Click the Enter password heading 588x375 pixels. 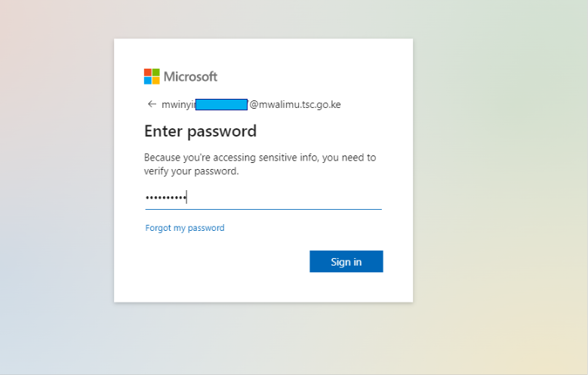tap(200, 131)
